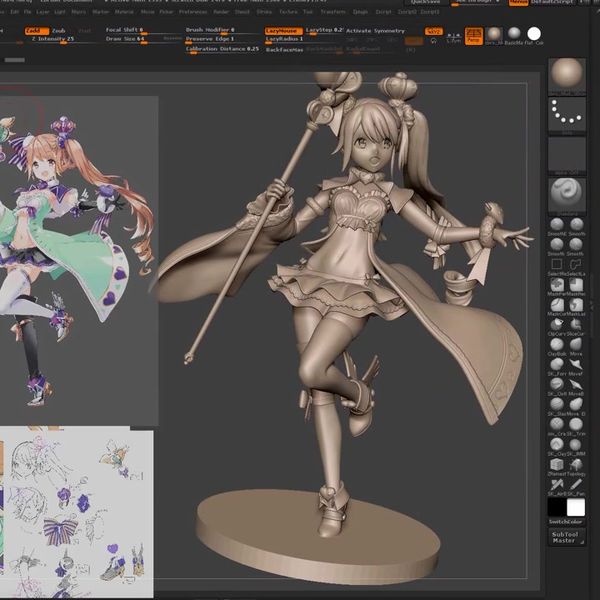Toggle the LazyMouse option
The width and height of the screenshot is (600, 600).
coord(283,31)
